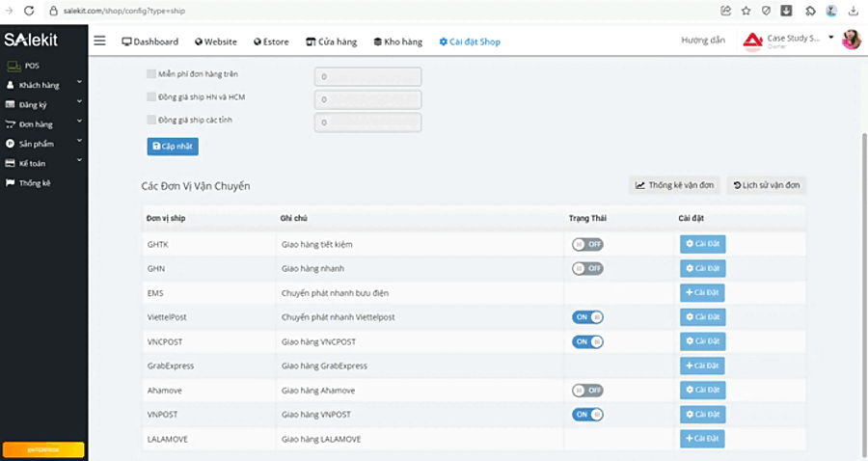Open POS from the sidebar
The width and height of the screenshot is (868, 461).
32,66
